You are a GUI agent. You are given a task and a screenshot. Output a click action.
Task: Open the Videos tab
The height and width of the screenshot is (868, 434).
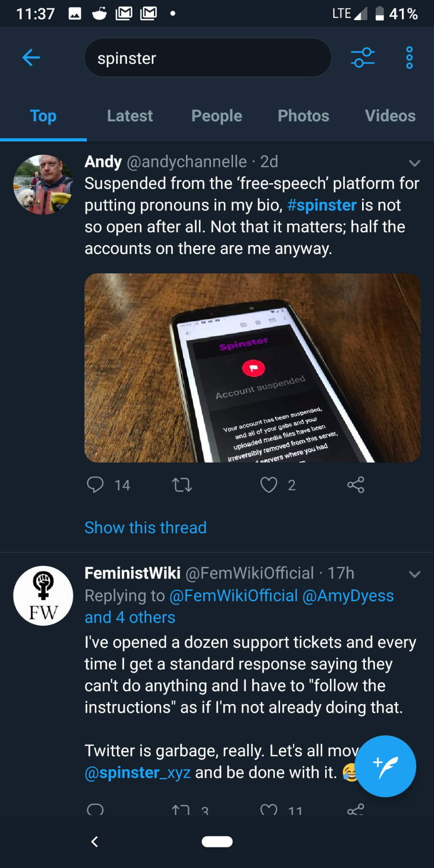click(390, 116)
